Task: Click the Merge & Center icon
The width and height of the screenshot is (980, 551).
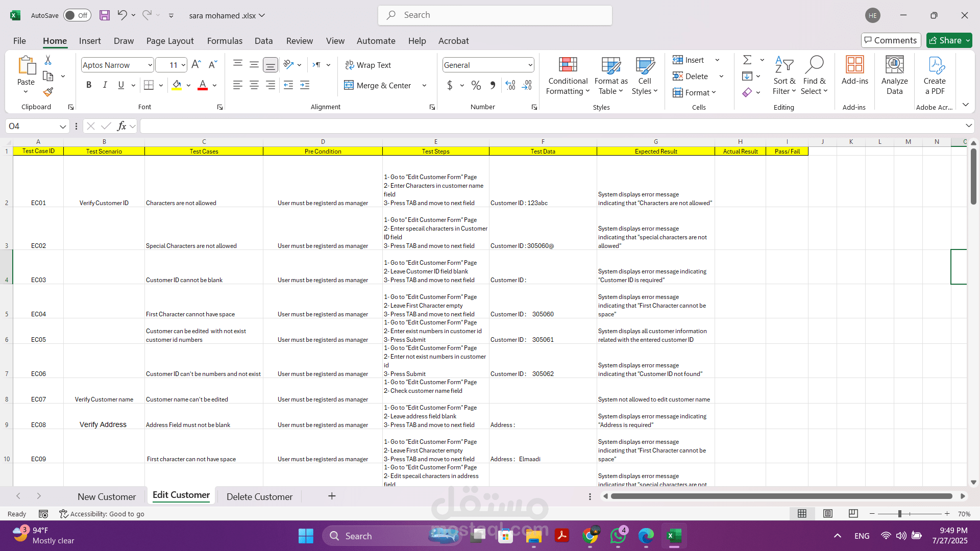Action: click(349, 85)
